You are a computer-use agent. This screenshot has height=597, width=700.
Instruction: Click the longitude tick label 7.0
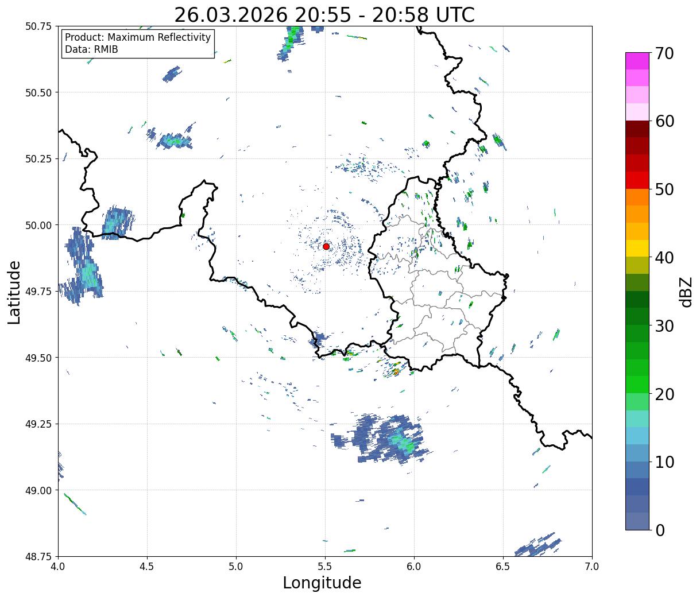click(x=592, y=567)
